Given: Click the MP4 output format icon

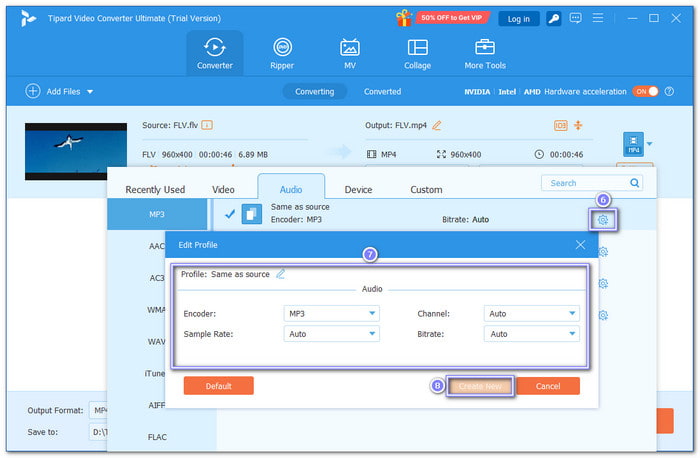Looking at the screenshot, I should click(633, 144).
